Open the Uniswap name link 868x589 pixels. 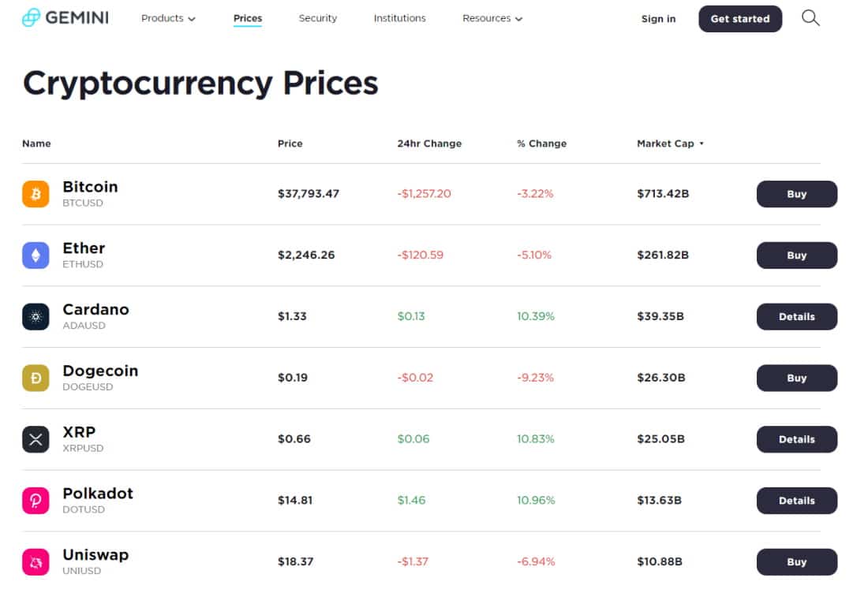coord(95,555)
